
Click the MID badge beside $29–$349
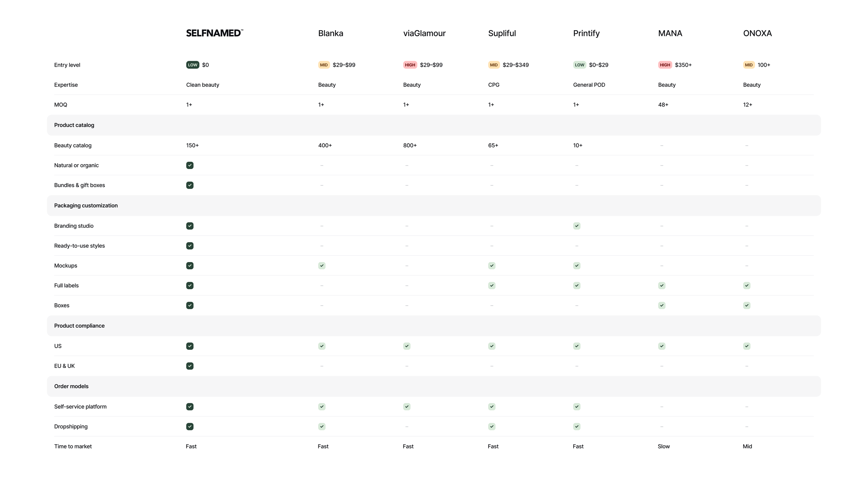coord(493,65)
